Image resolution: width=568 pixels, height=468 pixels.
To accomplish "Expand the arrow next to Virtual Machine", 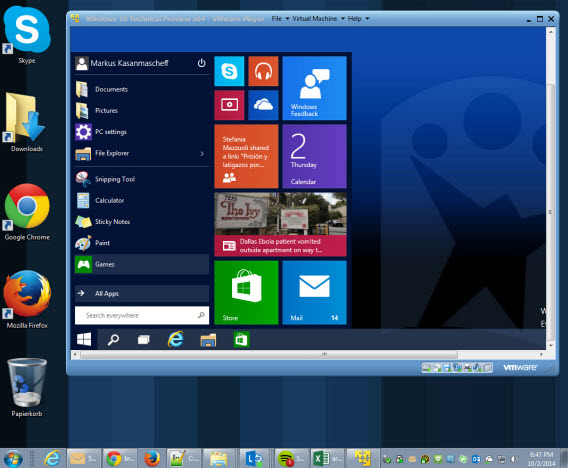I will pos(343,18).
